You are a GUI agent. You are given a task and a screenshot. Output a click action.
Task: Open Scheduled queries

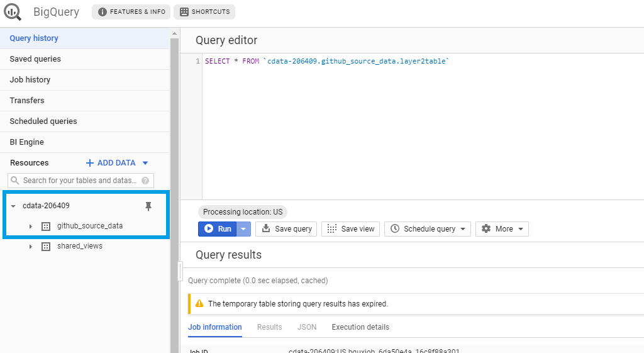[85, 121]
